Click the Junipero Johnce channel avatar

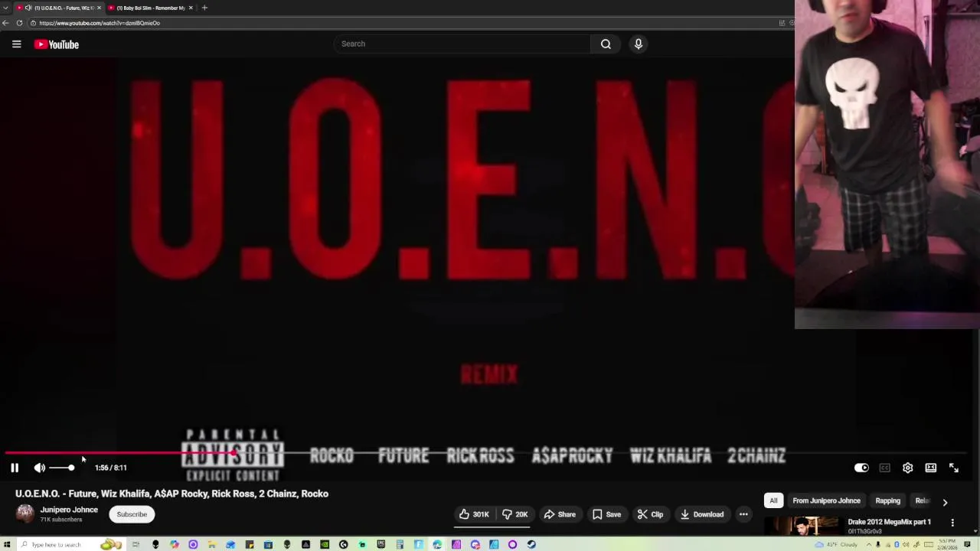click(x=25, y=514)
